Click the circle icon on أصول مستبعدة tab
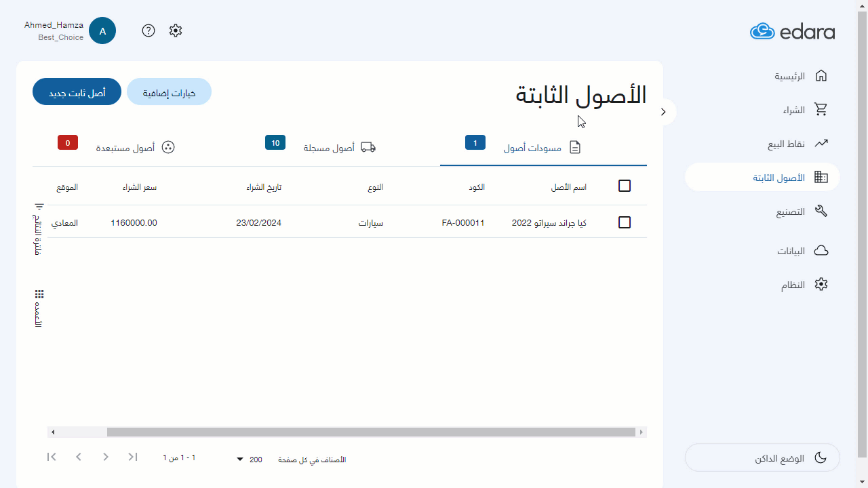 click(168, 147)
